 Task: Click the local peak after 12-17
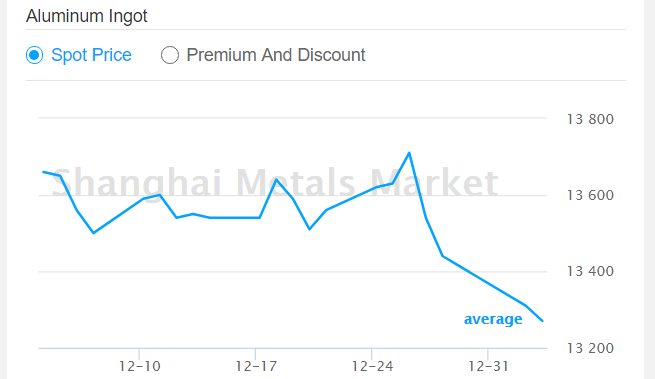pyautogui.click(x=276, y=180)
